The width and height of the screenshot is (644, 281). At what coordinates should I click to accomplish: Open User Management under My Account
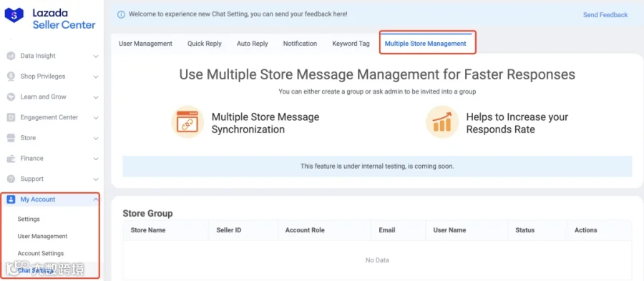tap(42, 236)
